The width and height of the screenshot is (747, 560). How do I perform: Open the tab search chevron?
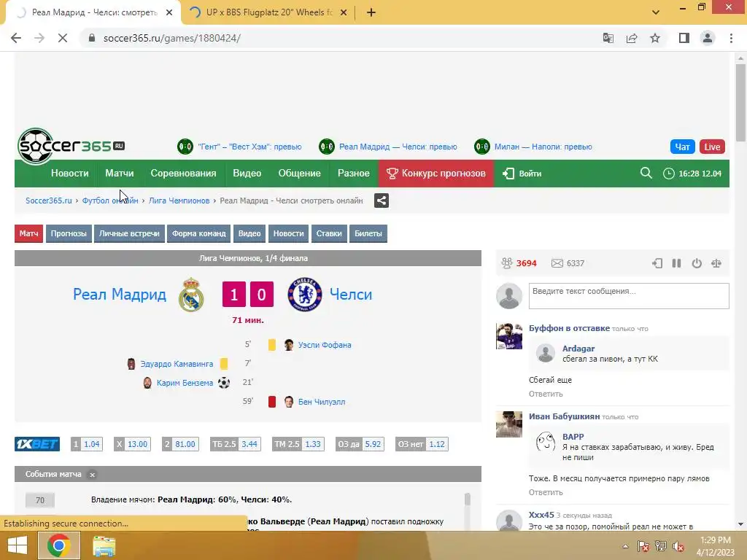click(656, 12)
